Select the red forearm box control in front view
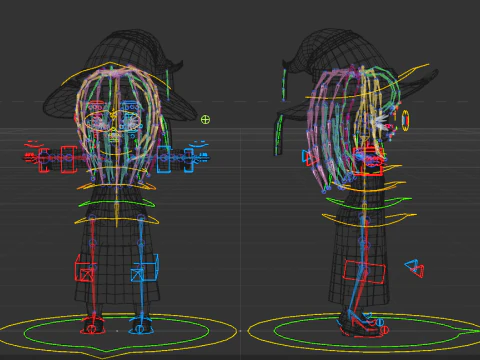Viewport: 480px width, 360px height. [68, 160]
